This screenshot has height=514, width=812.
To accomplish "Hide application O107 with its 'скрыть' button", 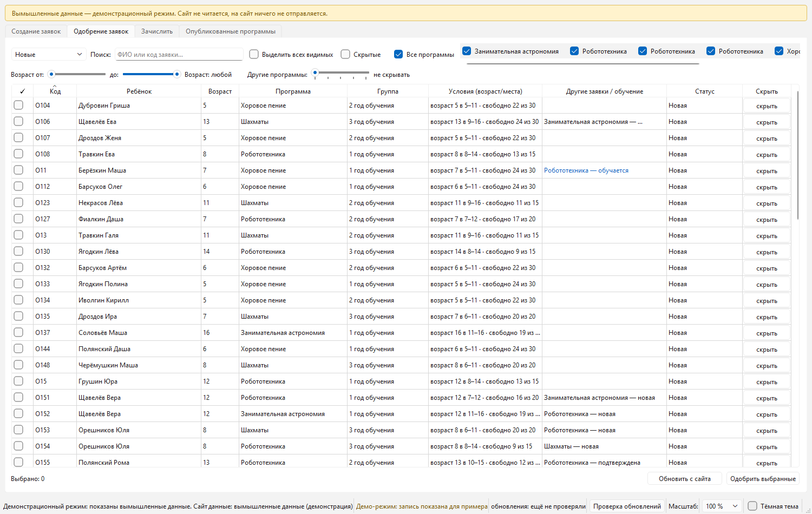I will pos(767,138).
